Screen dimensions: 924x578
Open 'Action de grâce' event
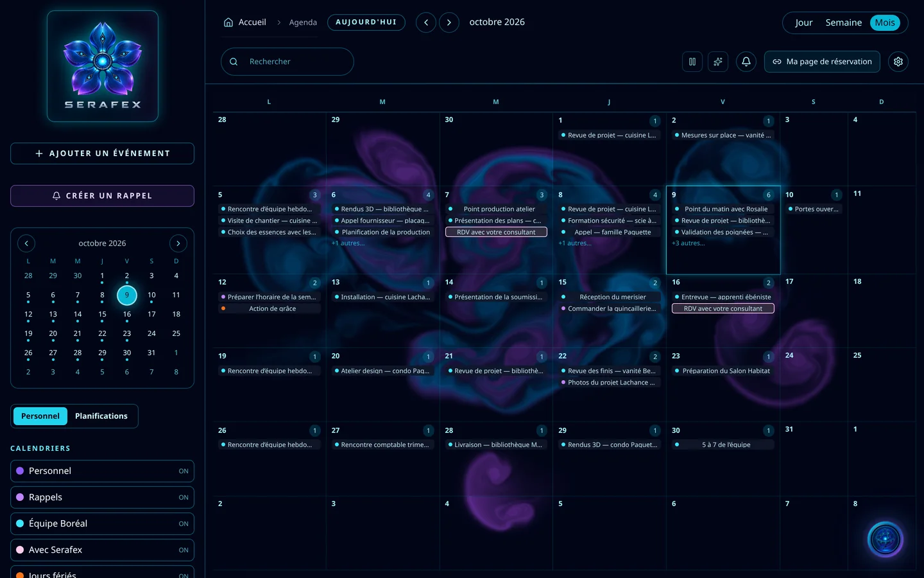coord(269,309)
